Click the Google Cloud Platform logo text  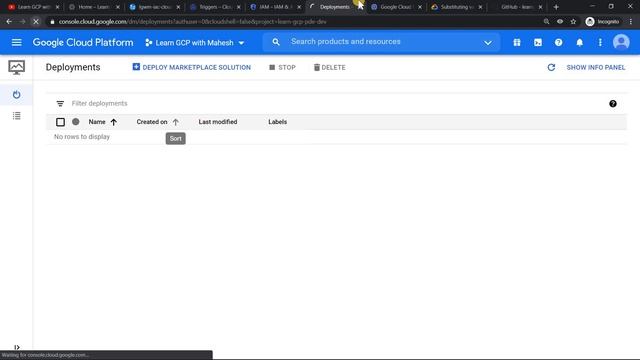point(83,42)
